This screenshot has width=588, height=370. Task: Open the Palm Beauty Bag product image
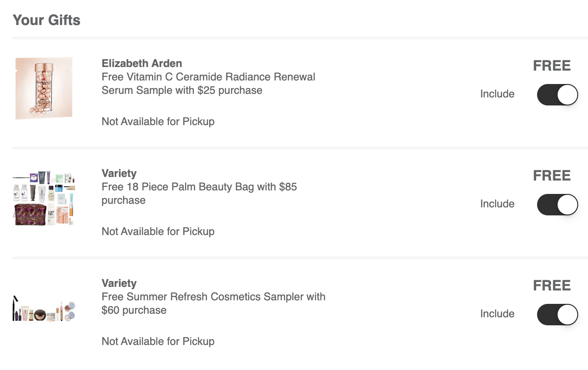44,198
